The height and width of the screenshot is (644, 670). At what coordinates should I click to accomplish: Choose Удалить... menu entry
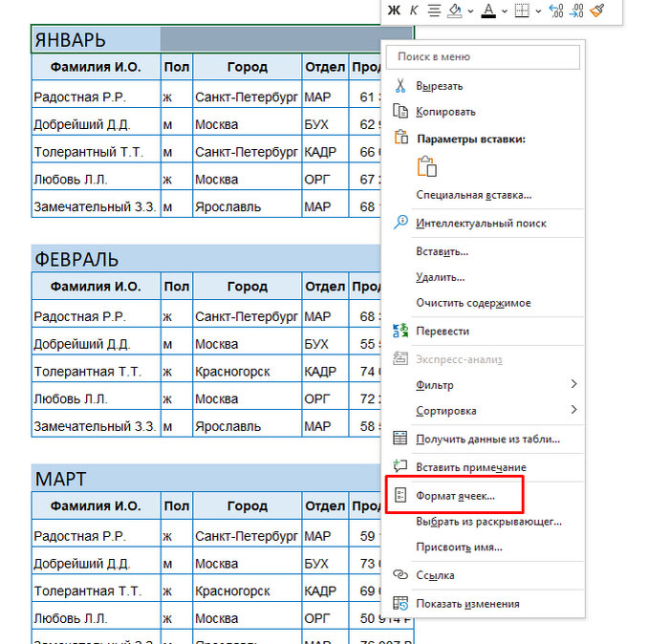[441, 277]
